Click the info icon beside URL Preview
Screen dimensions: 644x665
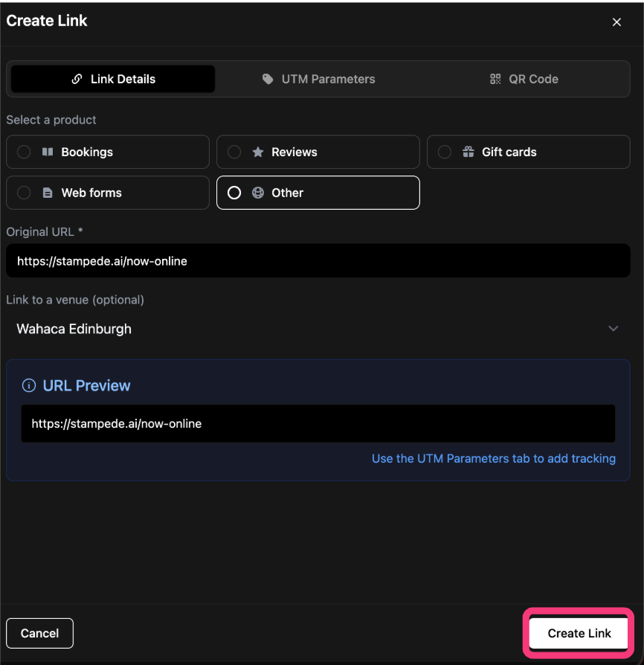29,385
